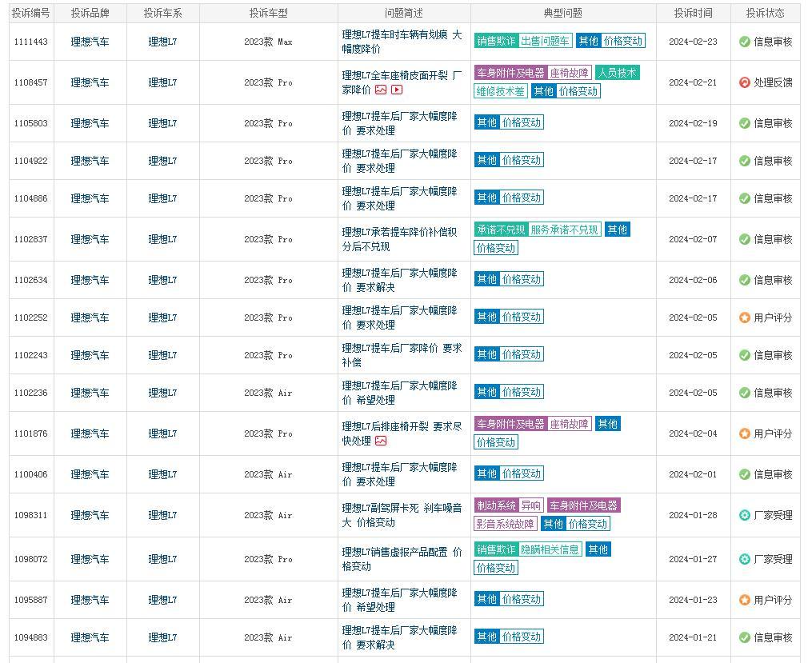Click the 人员技术 tag
The height and width of the screenshot is (663, 812).
[x=618, y=73]
